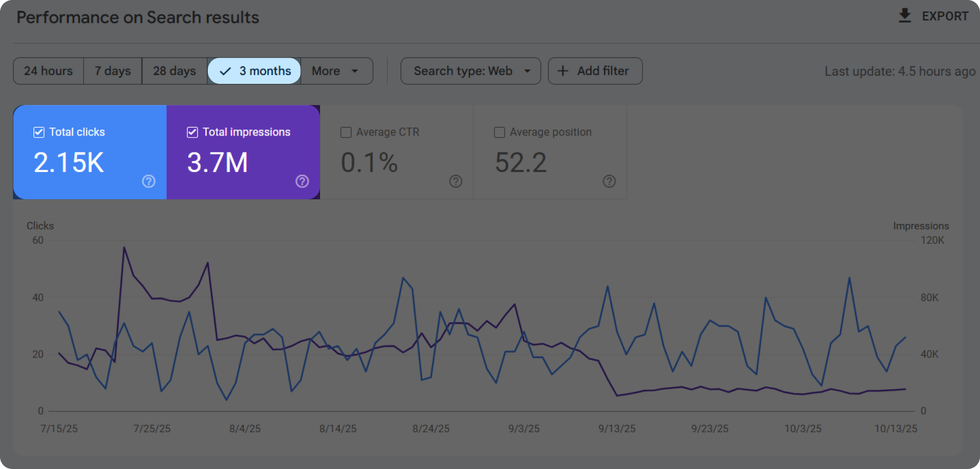Uncheck the Total impressions checkbox
Viewport: 980px width, 469px height.
pos(192,132)
